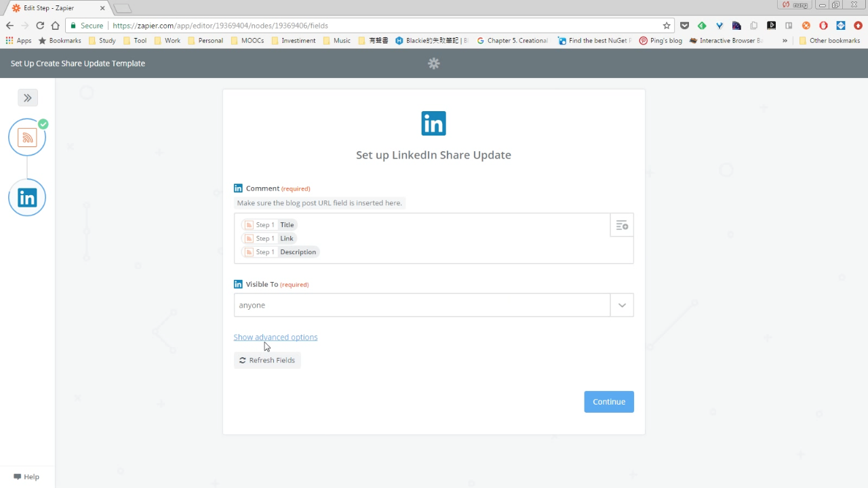Select the Step 1 Title field pill
868x488 pixels.
point(270,225)
